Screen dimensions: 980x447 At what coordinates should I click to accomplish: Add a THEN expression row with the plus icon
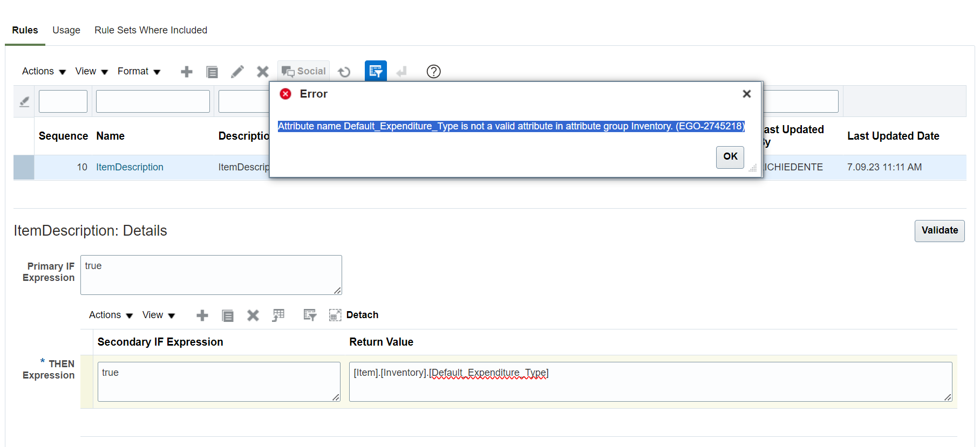(202, 315)
